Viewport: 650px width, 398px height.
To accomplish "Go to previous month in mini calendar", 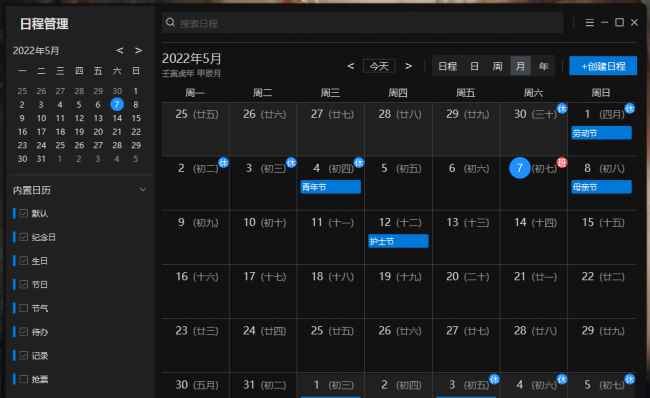I will [x=120, y=51].
